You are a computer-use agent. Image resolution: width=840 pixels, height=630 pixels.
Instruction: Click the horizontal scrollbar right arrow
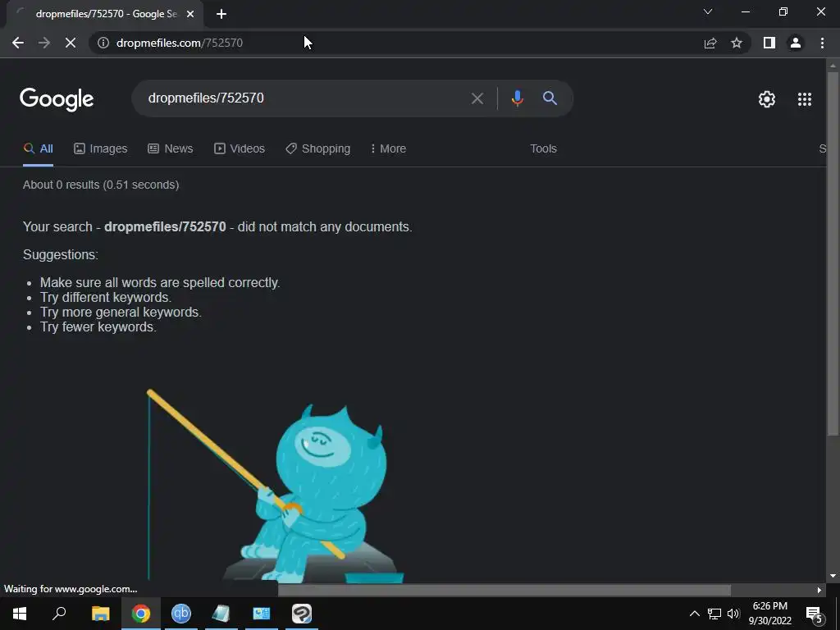point(819,591)
